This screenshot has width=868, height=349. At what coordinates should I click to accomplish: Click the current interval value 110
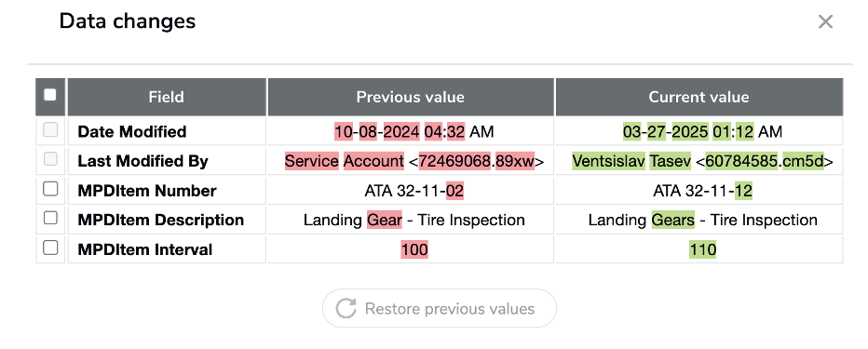(702, 249)
